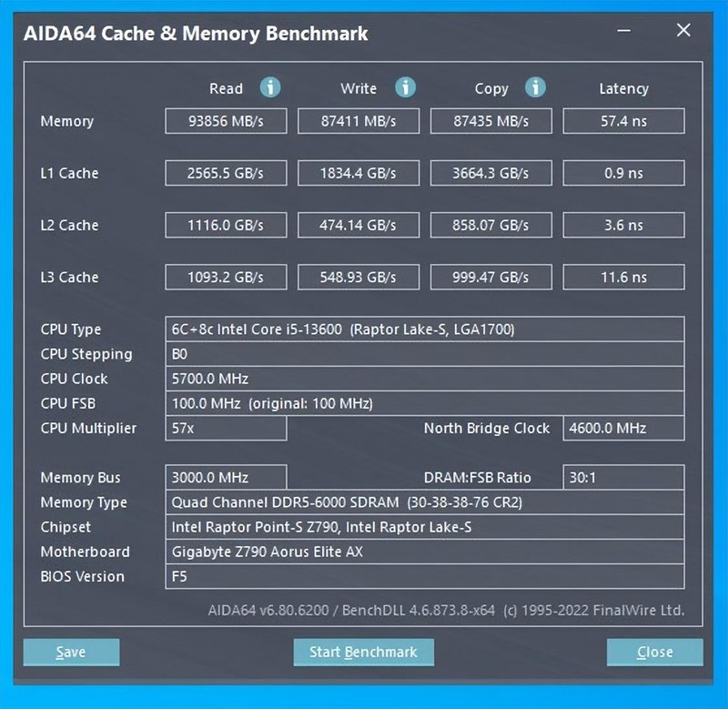Close the window with the X
This screenshot has width=728, height=709.
[683, 30]
